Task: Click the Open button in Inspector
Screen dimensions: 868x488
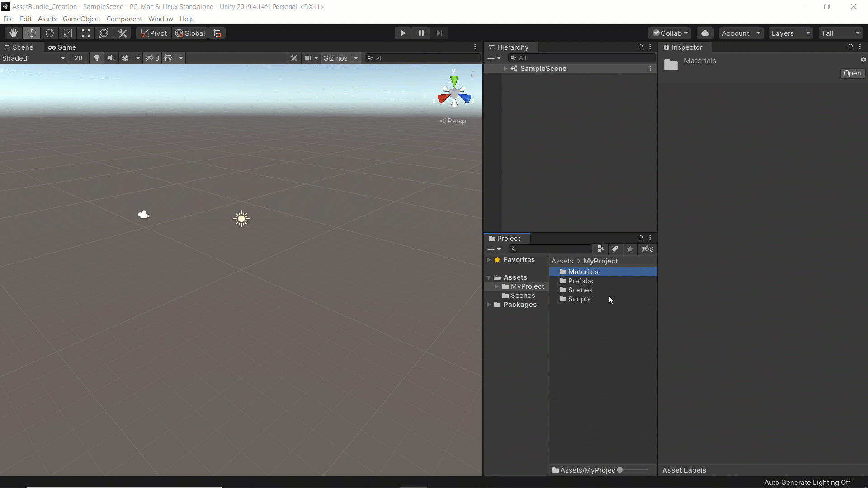Action: tap(853, 73)
